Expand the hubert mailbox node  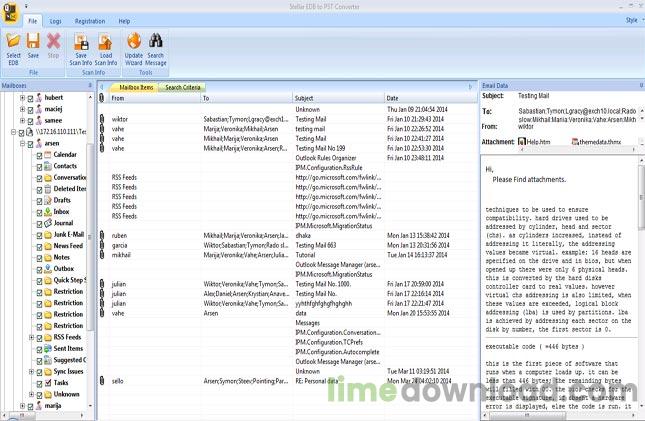point(23,98)
